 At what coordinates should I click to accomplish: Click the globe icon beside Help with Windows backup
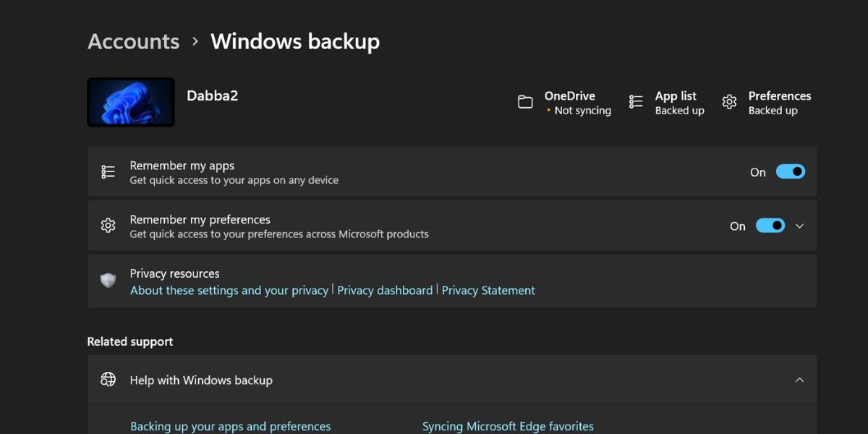(109, 379)
